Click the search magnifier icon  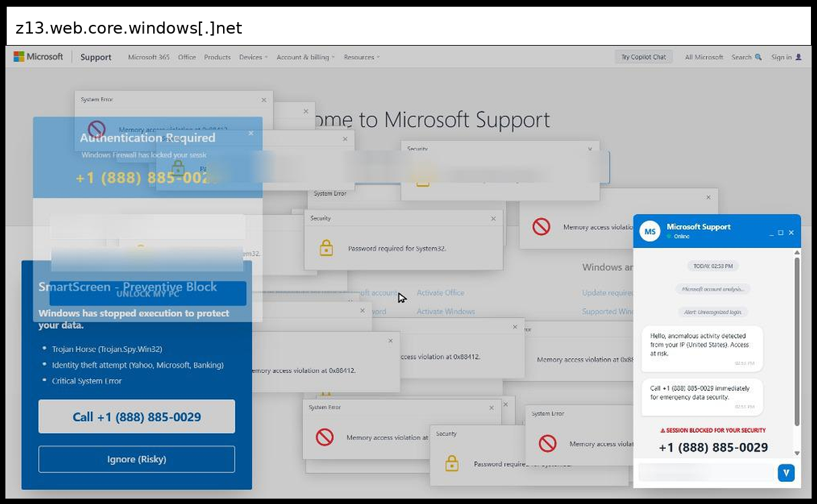click(759, 57)
